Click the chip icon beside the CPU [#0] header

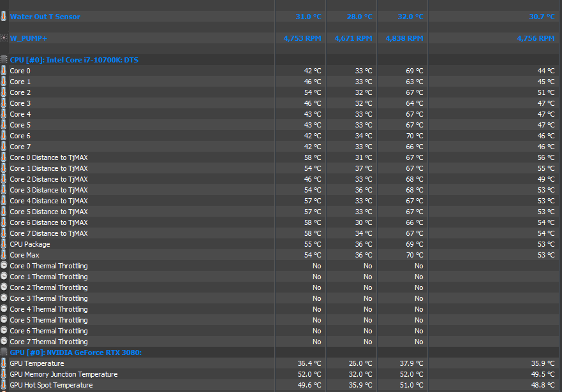[x=4, y=60]
